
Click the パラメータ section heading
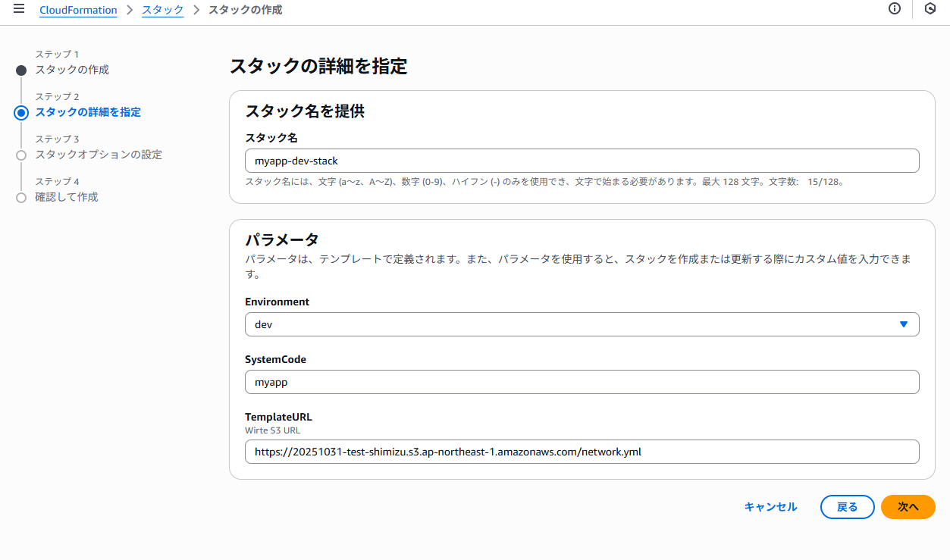[x=282, y=239]
